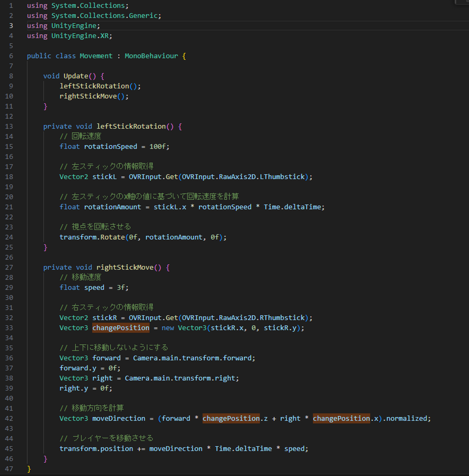Place cursor on MonoBehaviour base class name
The height and width of the screenshot is (476, 469).
(x=151, y=56)
